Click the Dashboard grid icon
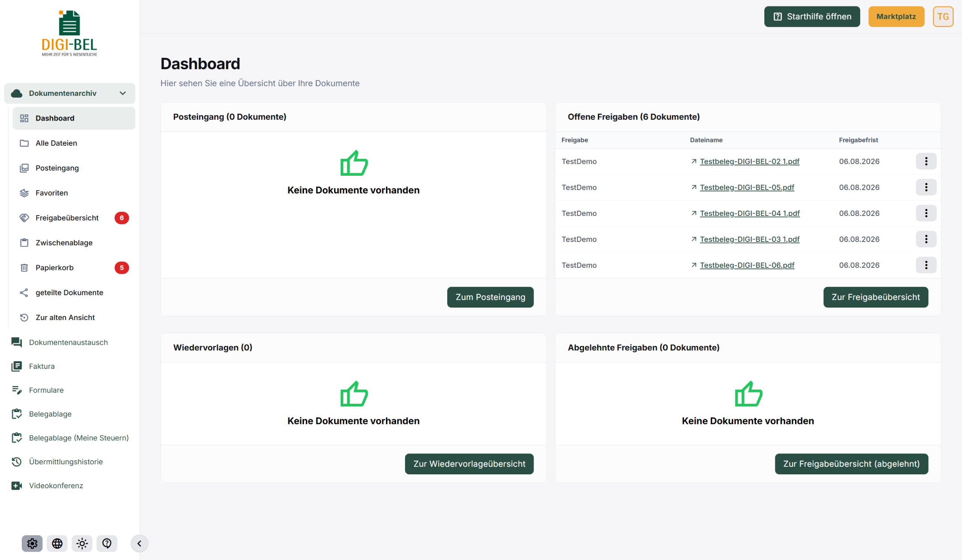This screenshot has height=560, width=962. [x=24, y=118]
